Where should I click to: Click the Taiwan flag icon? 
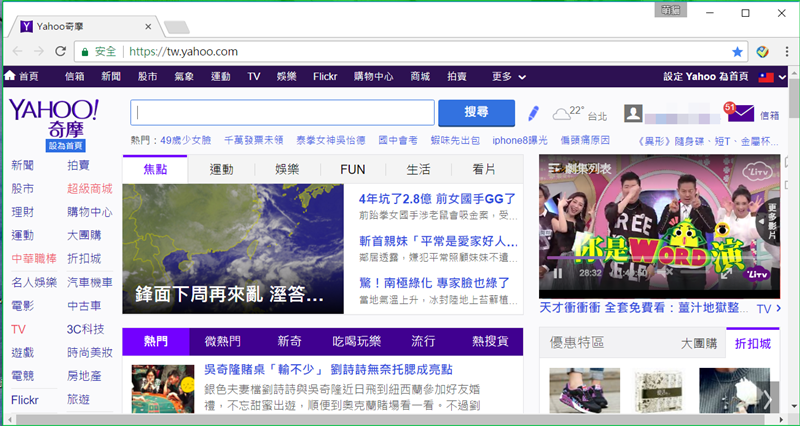point(765,77)
